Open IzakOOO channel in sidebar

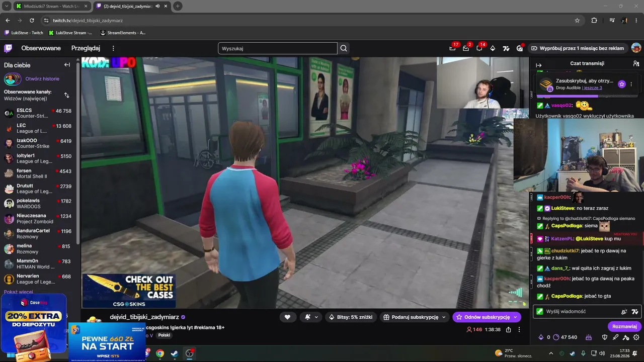point(39,143)
